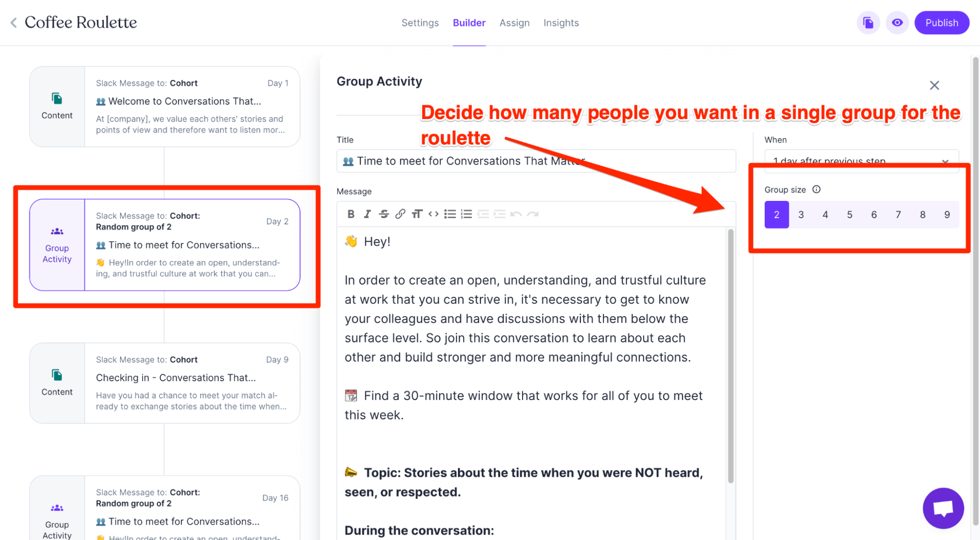Select group size 4
980x540 pixels.
point(825,215)
